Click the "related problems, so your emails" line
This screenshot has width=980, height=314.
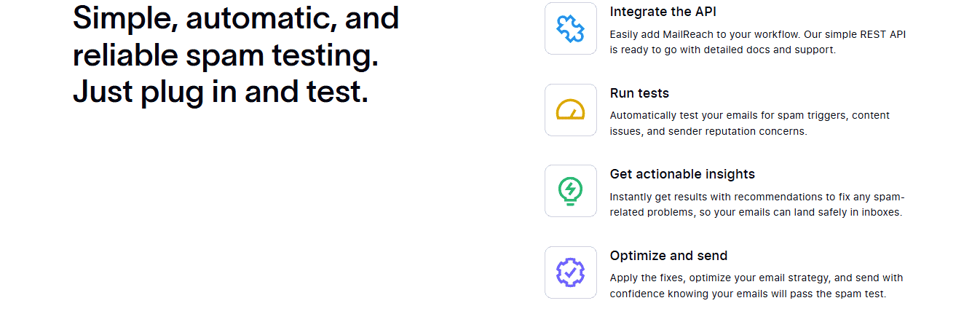pyautogui.click(x=756, y=213)
